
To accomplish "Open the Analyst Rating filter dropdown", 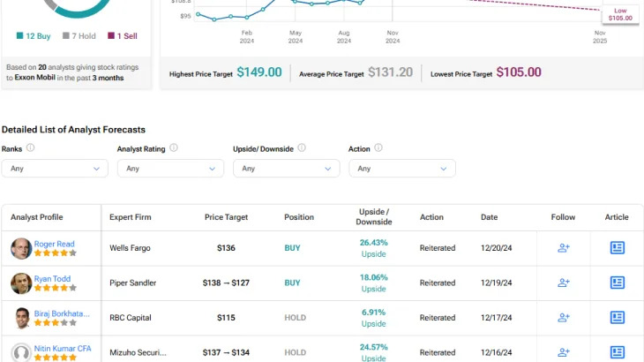I will pos(170,169).
